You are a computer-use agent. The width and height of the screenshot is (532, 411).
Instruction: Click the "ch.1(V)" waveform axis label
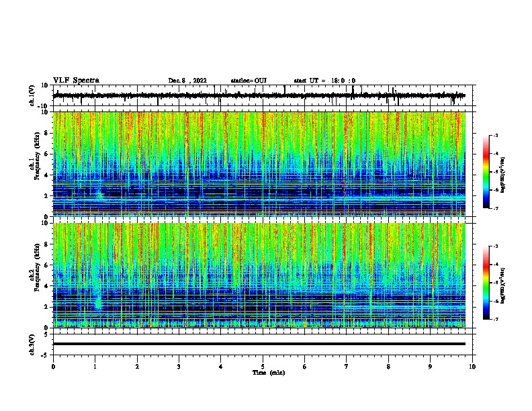point(32,95)
